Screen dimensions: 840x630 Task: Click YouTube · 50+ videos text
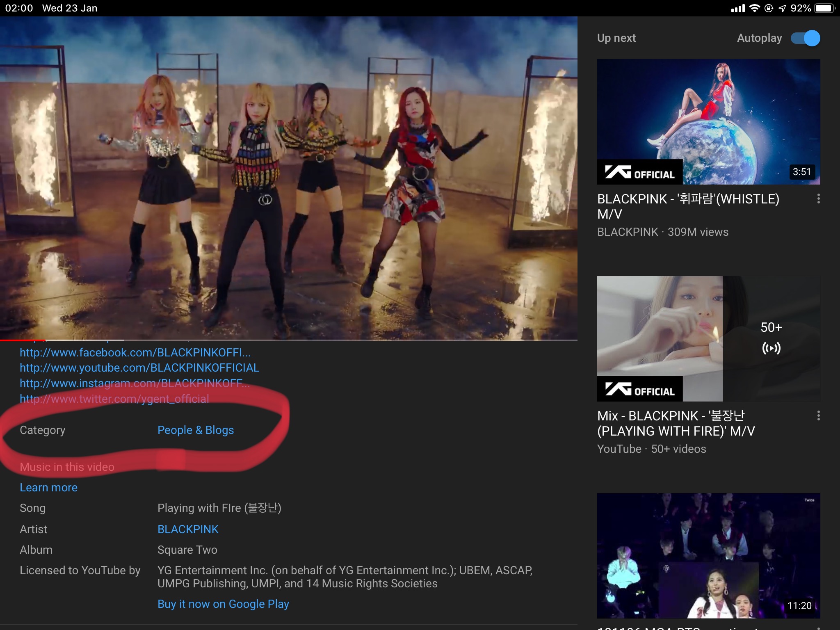pos(651,449)
